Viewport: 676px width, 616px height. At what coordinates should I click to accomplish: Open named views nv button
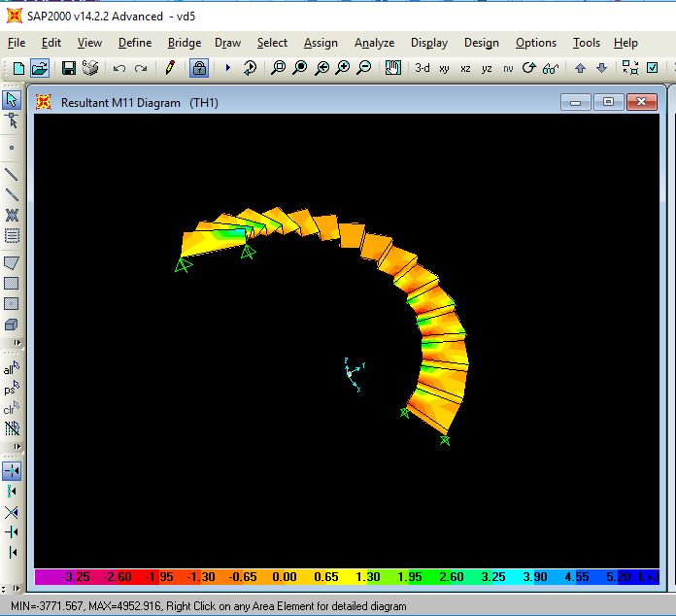(508, 68)
